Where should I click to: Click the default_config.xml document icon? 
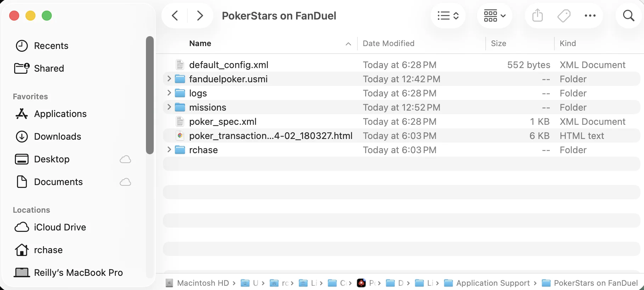(x=180, y=65)
